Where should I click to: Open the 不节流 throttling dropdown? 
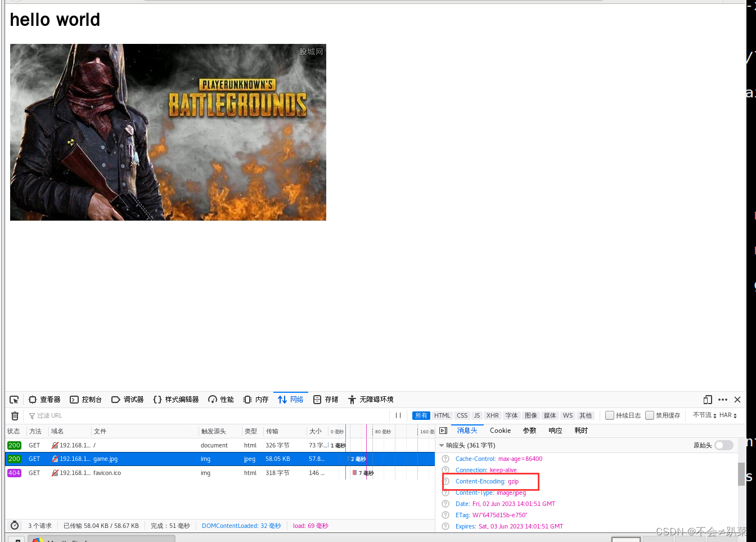[705, 415]
